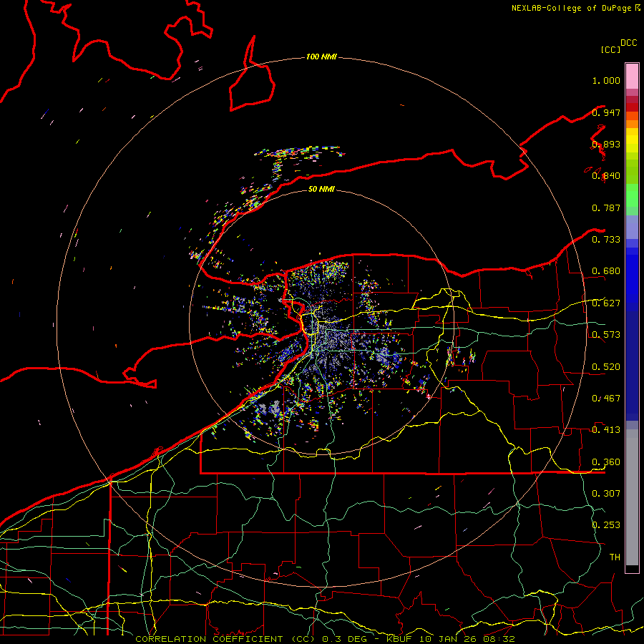Click the 0.680 scale value

[606, 271]
